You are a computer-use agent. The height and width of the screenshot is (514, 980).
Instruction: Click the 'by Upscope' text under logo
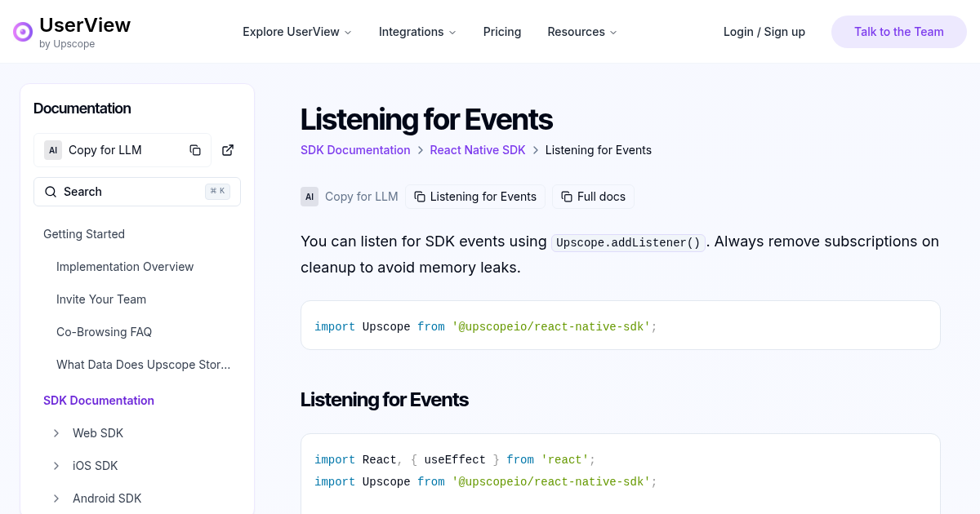click(67, 44)
